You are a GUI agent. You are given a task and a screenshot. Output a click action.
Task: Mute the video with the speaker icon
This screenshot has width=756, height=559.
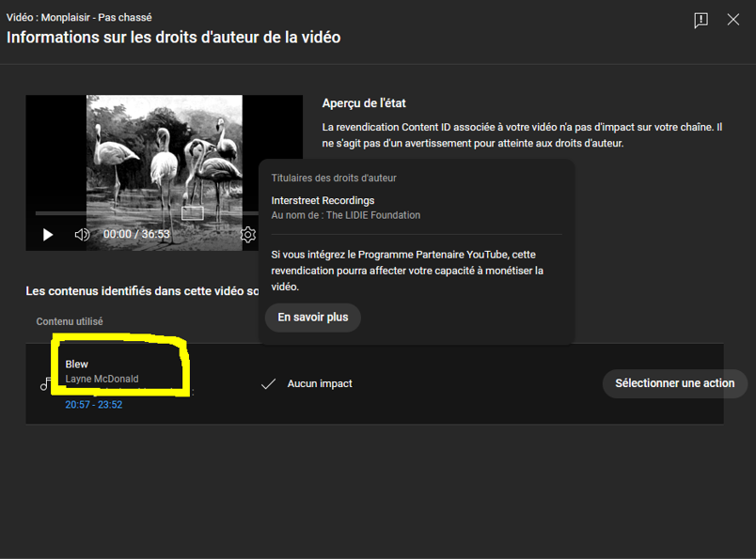tap(82, 234)
